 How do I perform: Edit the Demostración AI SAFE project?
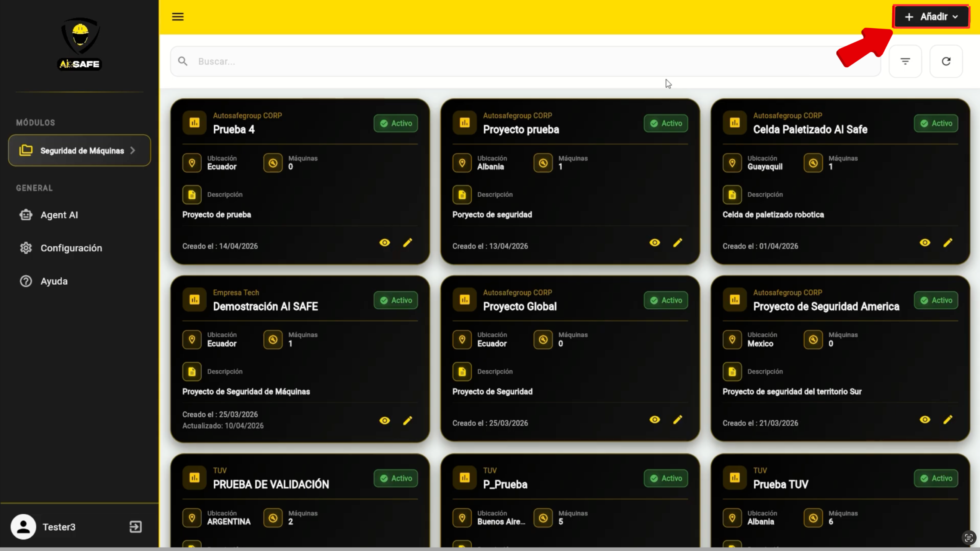[x=408, y=420]
